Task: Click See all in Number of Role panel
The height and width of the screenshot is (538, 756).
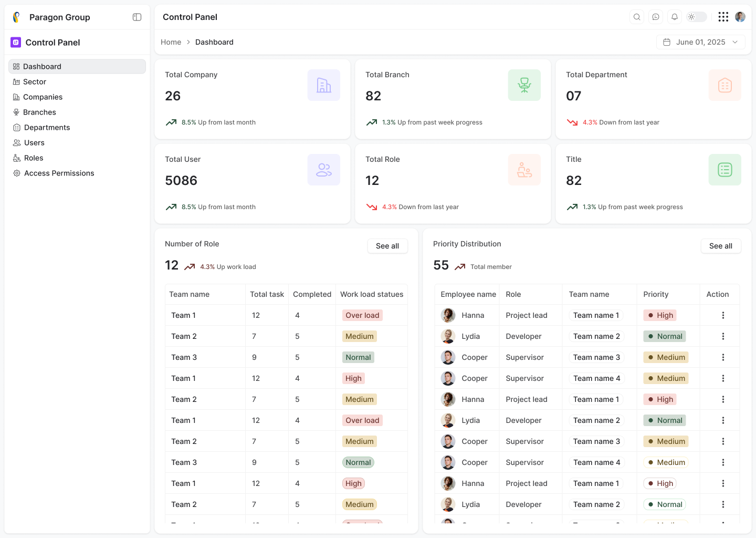Action: point(387,246)
